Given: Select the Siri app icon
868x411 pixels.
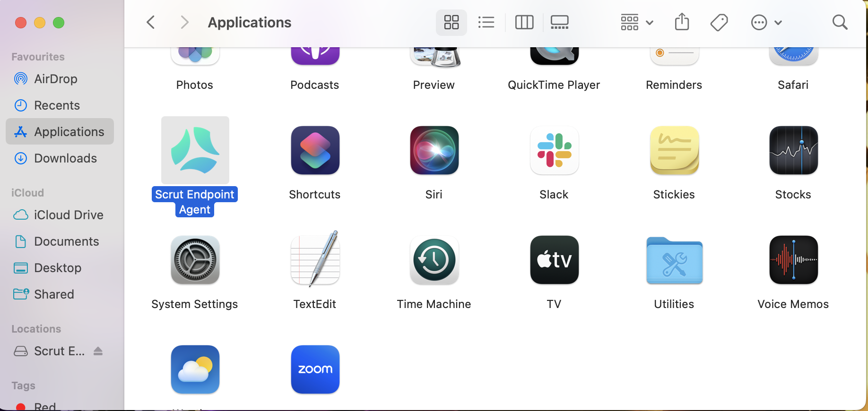Looking at the screenshot, I should 434,150.
